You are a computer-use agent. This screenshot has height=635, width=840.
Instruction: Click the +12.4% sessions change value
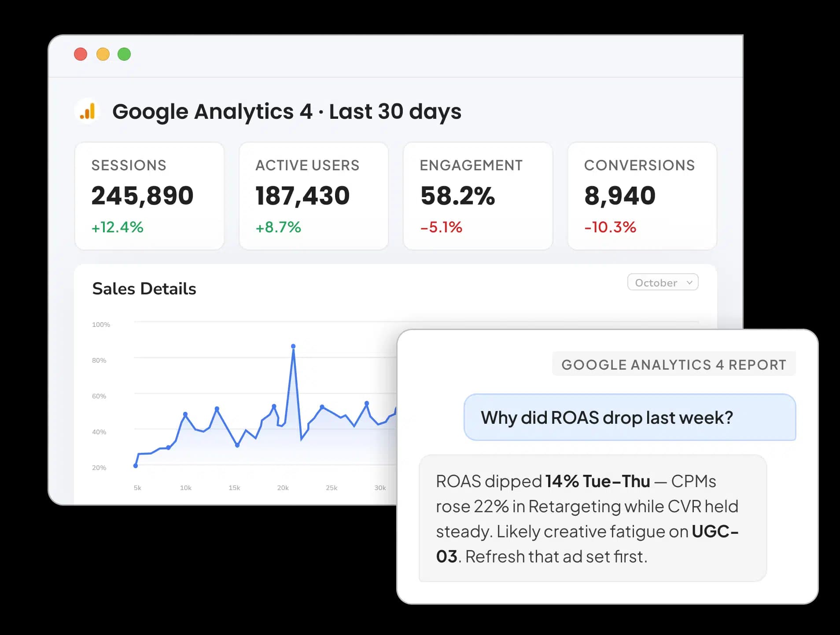(117, 227)
